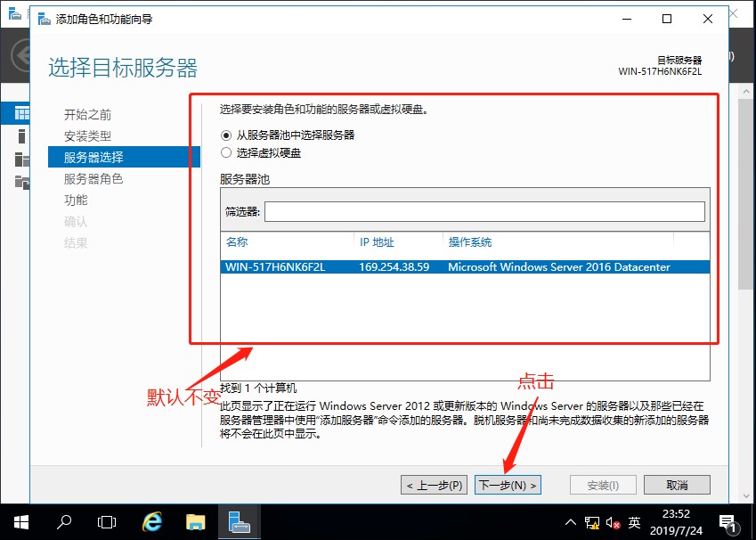
Task: Click Server Manager back navigation arrow
Action: point(20,55)
